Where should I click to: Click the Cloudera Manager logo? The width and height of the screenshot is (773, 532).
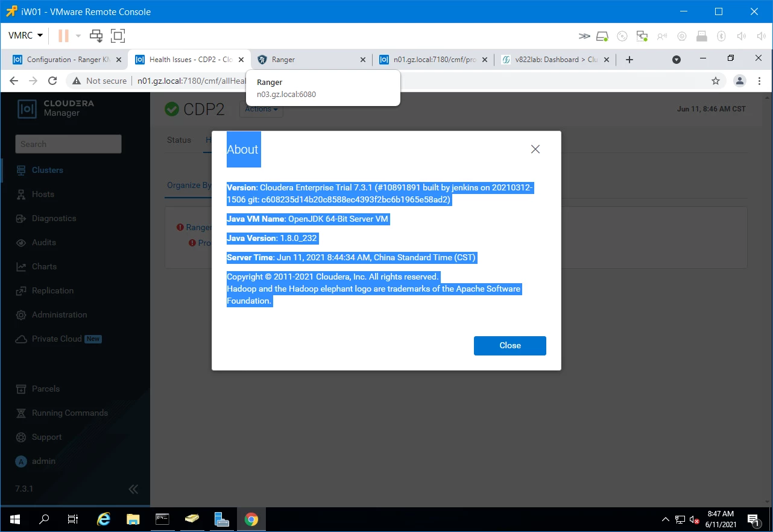(x=56, y=108)
